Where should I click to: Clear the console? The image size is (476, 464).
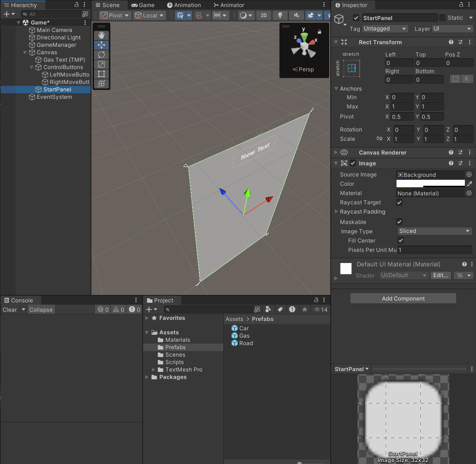pos(10,309)
